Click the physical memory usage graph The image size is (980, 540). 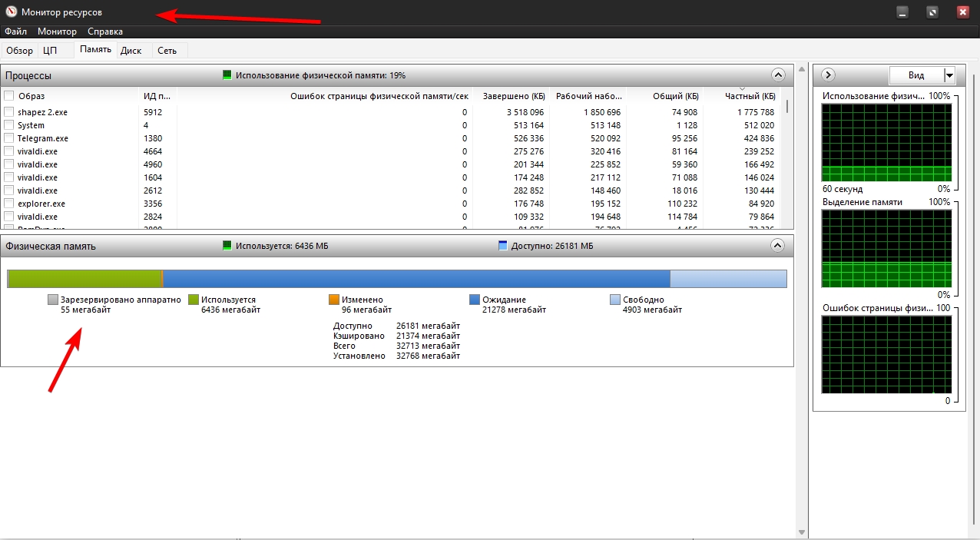tap(886, 142)
